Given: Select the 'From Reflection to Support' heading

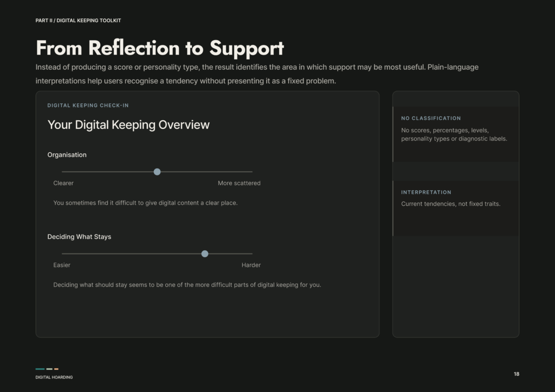Looking at the screenshot, I should pyautogui.click(x=160, y=48).
